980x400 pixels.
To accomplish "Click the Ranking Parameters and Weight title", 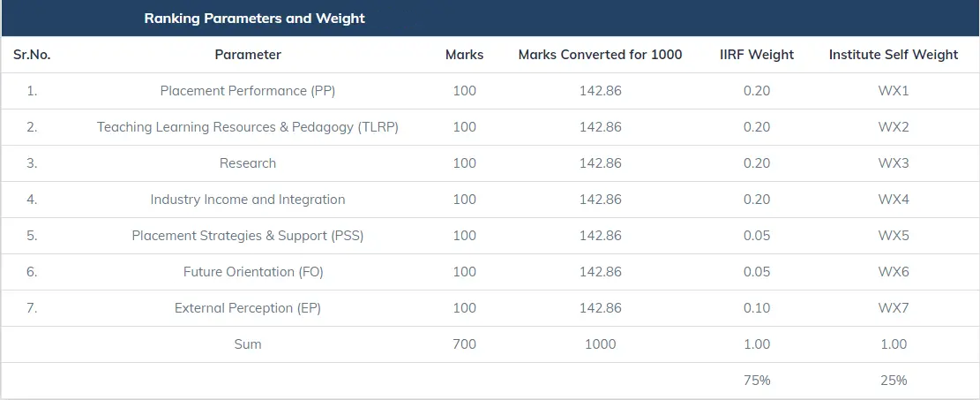I will [x=254, y=18].
